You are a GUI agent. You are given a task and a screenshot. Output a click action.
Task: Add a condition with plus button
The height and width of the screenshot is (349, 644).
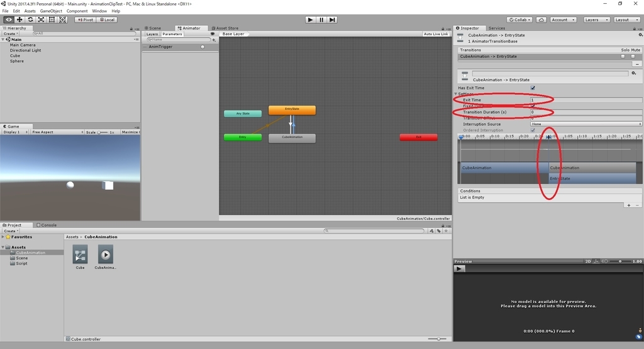(629, 205)
